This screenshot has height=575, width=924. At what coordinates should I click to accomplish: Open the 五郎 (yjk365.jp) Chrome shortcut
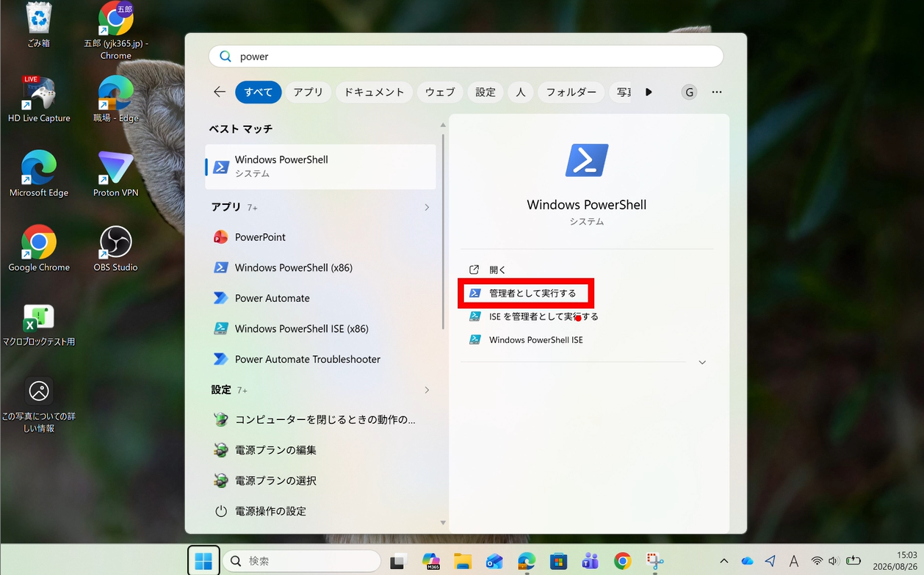pyautogui.click(x=115, y=30)
